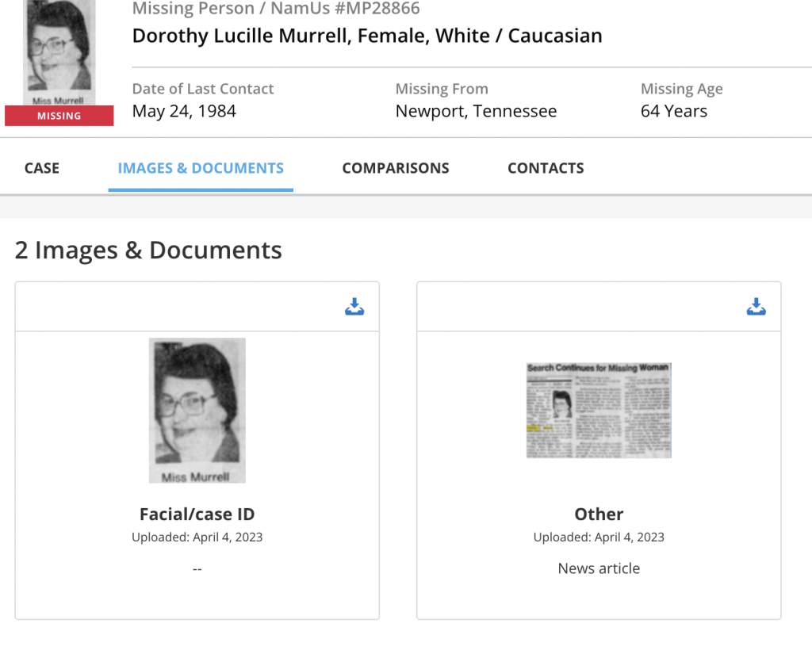Click the 'Other' card title

pos(599,514)
